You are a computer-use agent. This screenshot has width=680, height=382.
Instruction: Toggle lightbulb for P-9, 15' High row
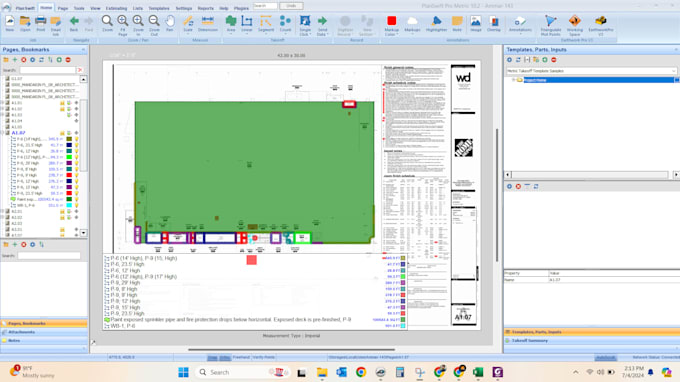(77, 187)
